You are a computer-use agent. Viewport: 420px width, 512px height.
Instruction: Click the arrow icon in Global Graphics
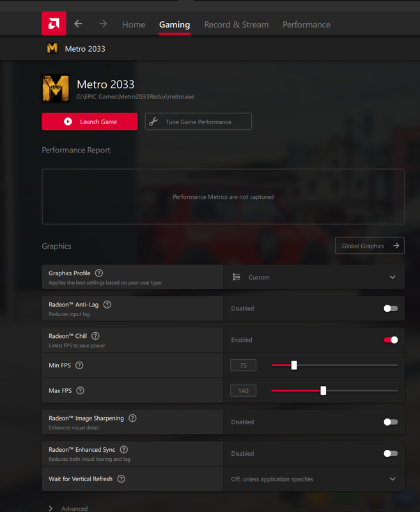point(396,246)
